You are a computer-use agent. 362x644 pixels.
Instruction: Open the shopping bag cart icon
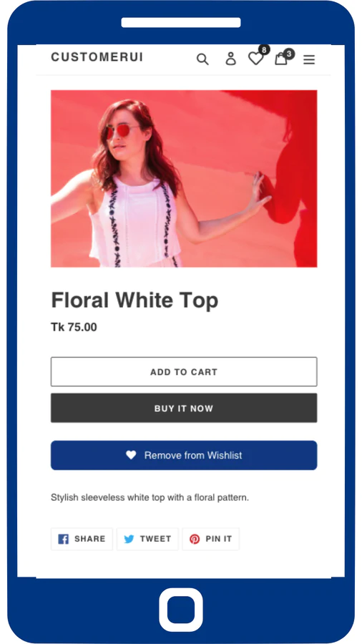[280, 59]
